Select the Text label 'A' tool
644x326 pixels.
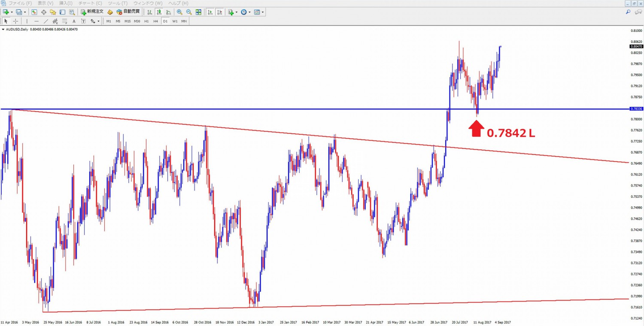(x=74, y=21)
